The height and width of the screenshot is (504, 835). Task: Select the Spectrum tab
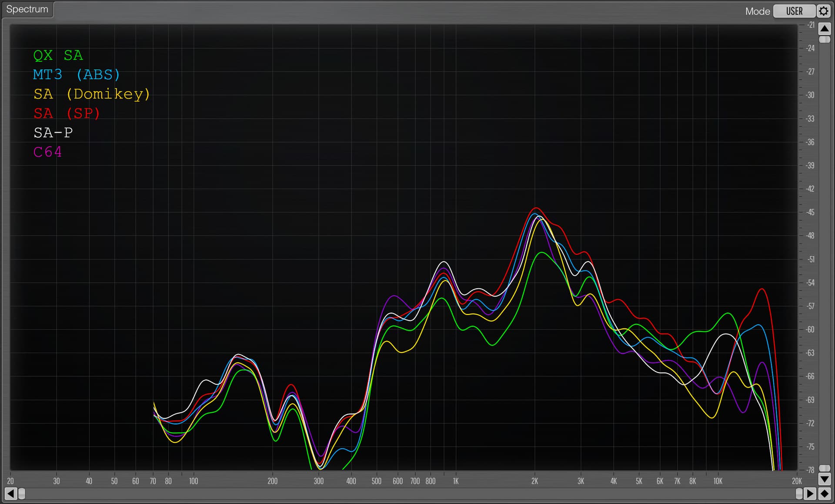[x=27, y=9]
